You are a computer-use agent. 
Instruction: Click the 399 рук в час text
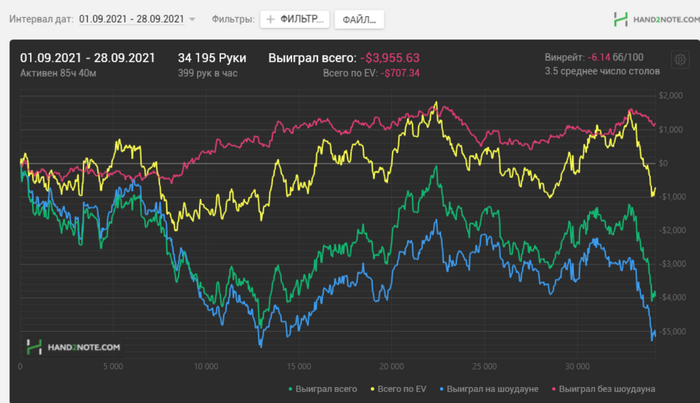point(208,73)
